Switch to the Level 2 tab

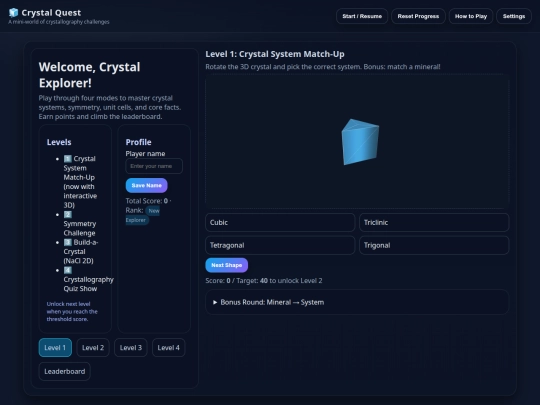pyautogui.click(x=93, y=347)
